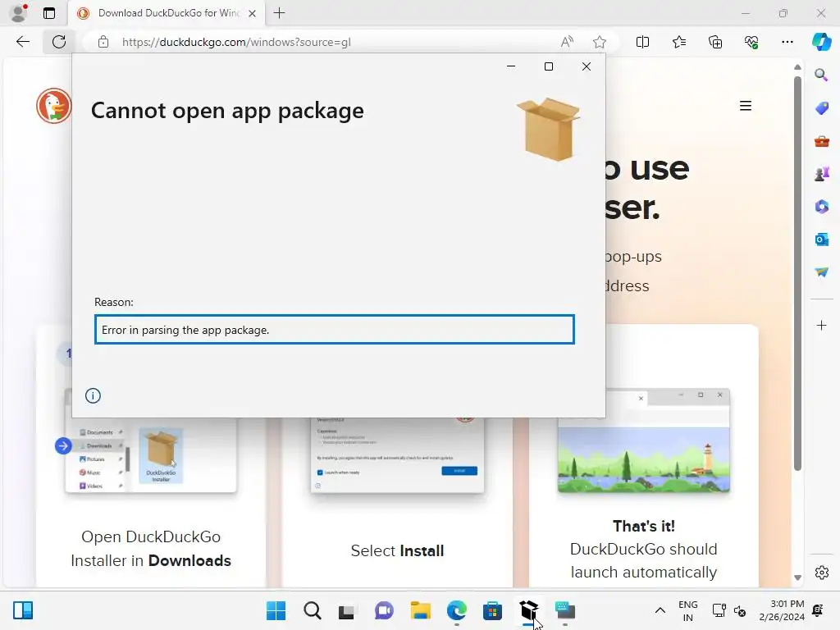Add a sidebar app with plus
840x630 pixels.
coord(821,325)
